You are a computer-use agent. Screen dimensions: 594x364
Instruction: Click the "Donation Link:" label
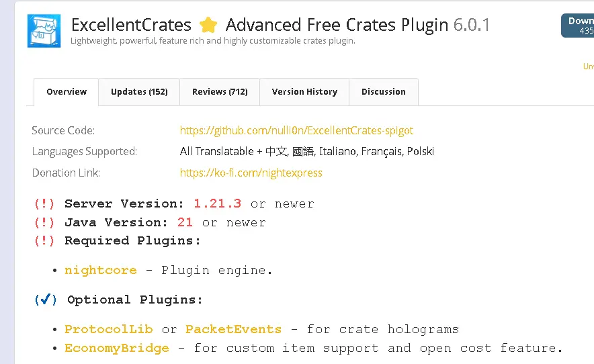[66, 173]
